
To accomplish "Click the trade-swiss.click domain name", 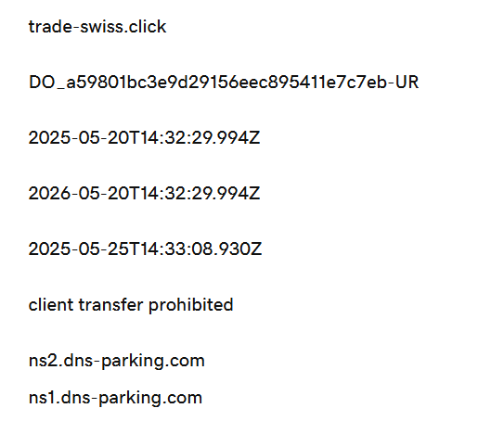I will point(97,26).
